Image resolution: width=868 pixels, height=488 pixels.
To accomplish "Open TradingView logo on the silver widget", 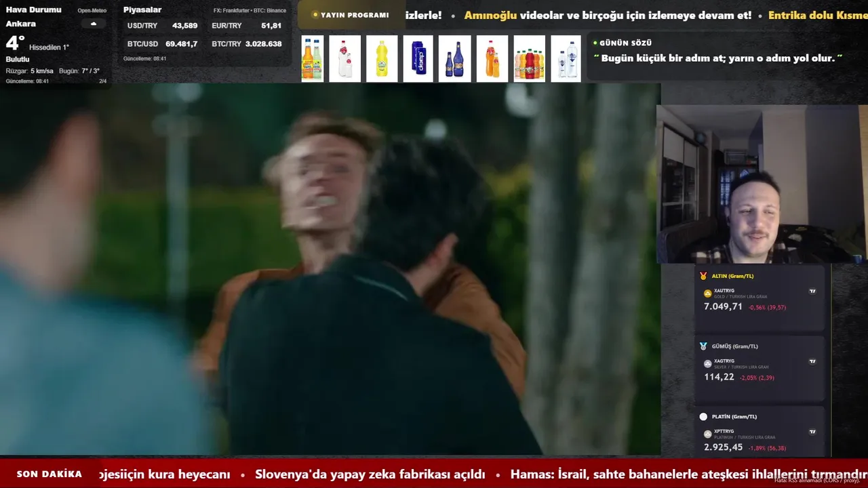I will coord(812,361).
